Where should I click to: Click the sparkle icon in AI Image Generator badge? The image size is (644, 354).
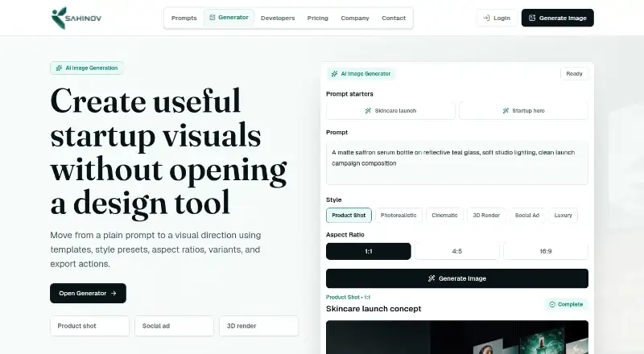[x=335, y=74]
